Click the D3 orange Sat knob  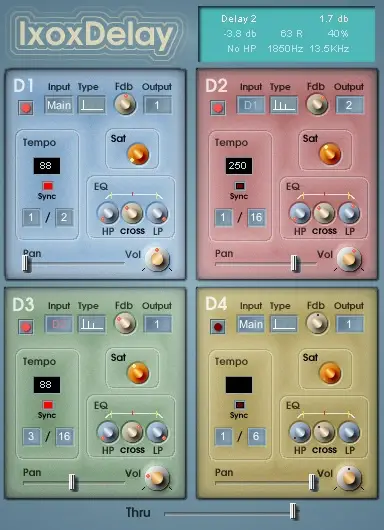pyautogui.click(x=138, y=373)
